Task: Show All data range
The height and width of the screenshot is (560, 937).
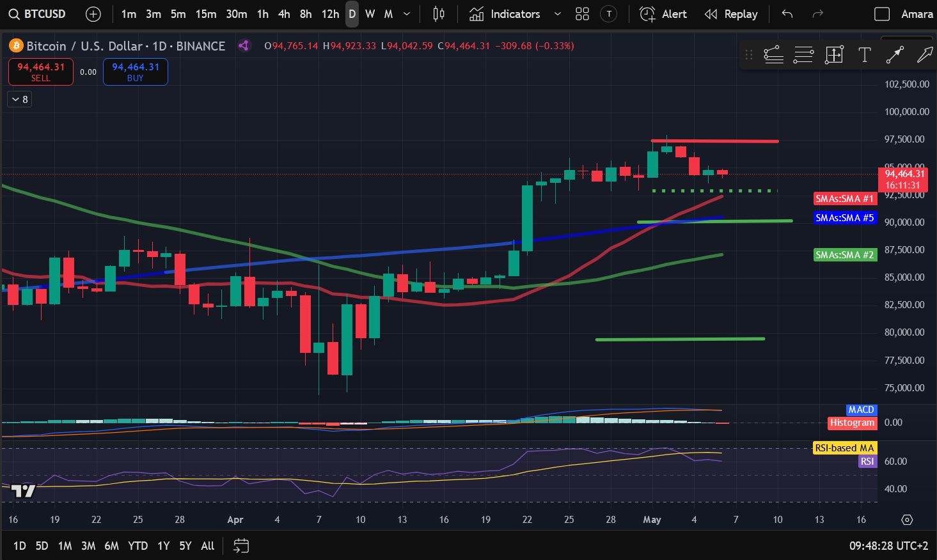Action: pos(208,546)
